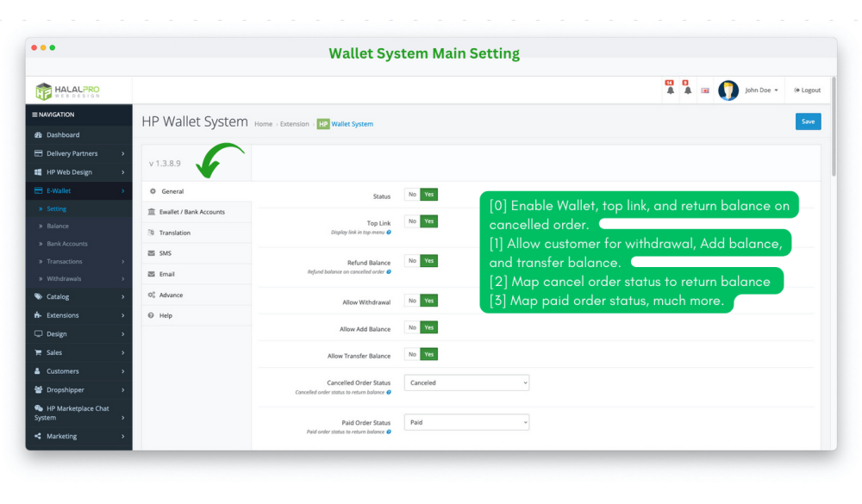Click the General gear icon tab

pos(153,191)
